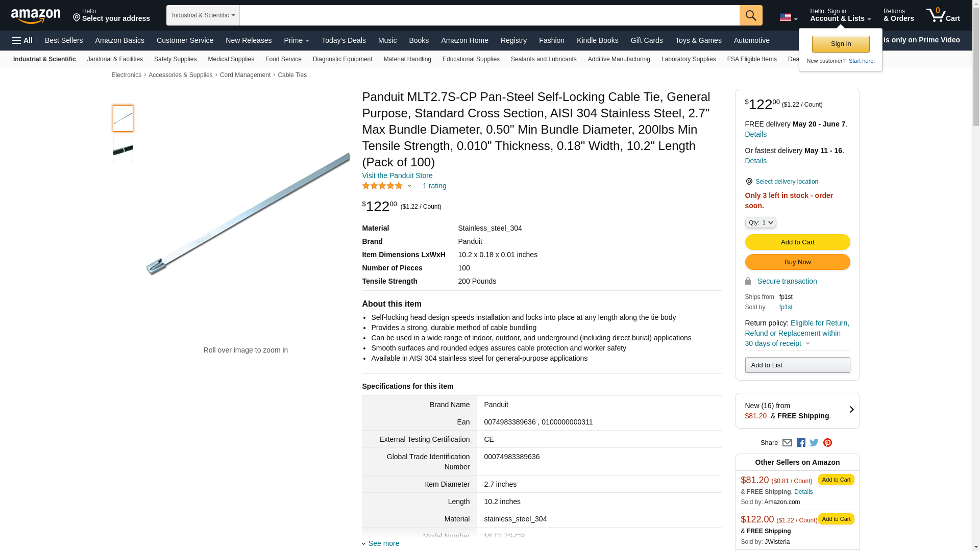
Task: Expand See more specifications
Action: [x=383, y=543]
